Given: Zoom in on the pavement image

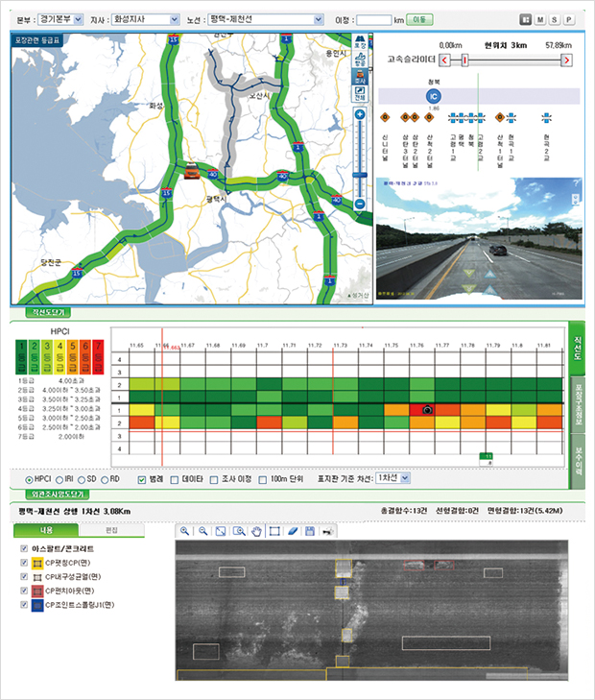Looking at the screenshot, I should tap(184, 531).
